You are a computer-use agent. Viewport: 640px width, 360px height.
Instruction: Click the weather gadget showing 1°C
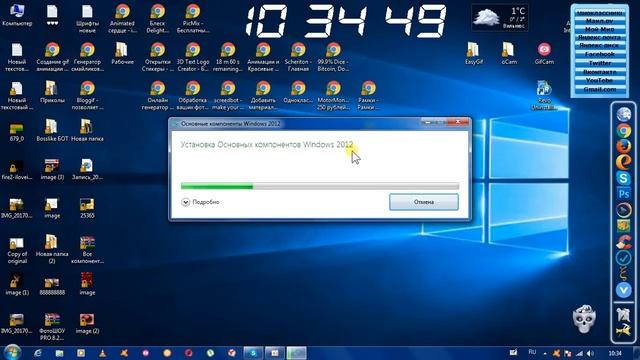pos(500,18)
